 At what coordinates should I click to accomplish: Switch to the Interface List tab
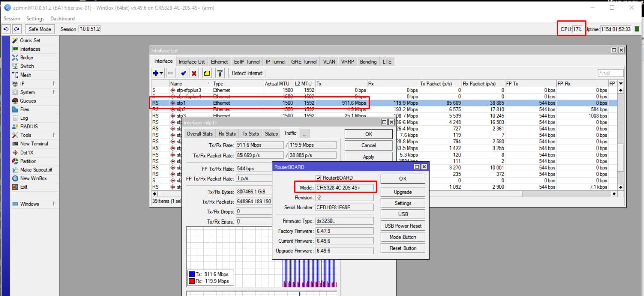pos(192,62)
